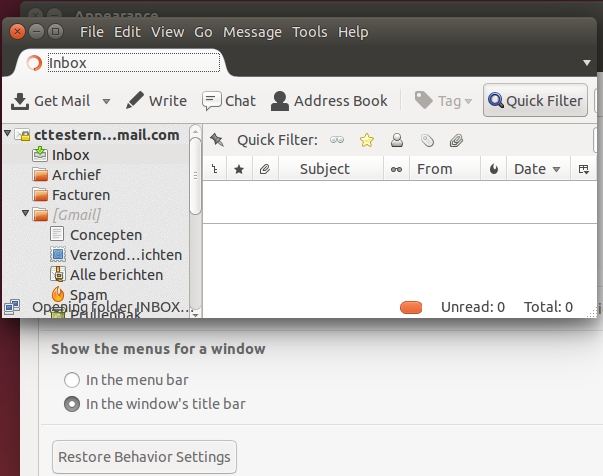Click the folder pane scroll-up arrow
Image resolution: width=603 pixels, height=476 pixels.
195,131
